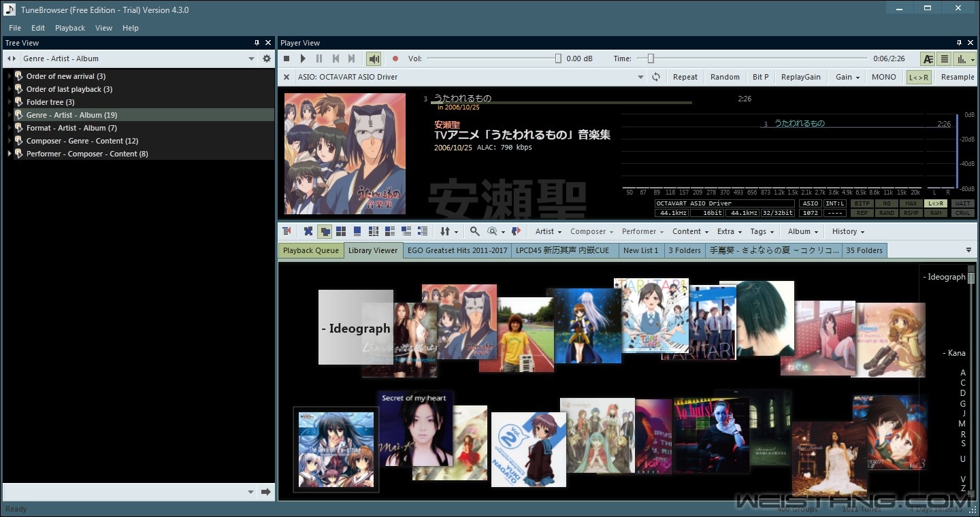980x517 pixels.
Task: Click the Yuki Nagato Vol.2 album cover
Action: pyautogui.click(x=529, y=449)
